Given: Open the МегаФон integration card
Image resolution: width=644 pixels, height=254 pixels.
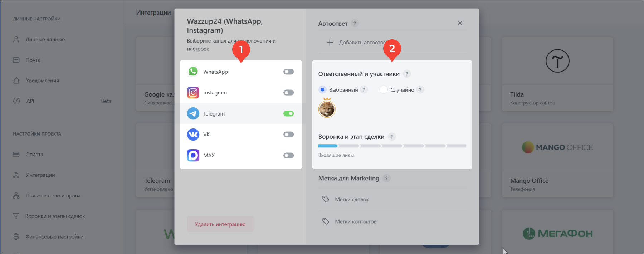Looking at the screenshot, I should pyautogui.click(x=557, y=232).
